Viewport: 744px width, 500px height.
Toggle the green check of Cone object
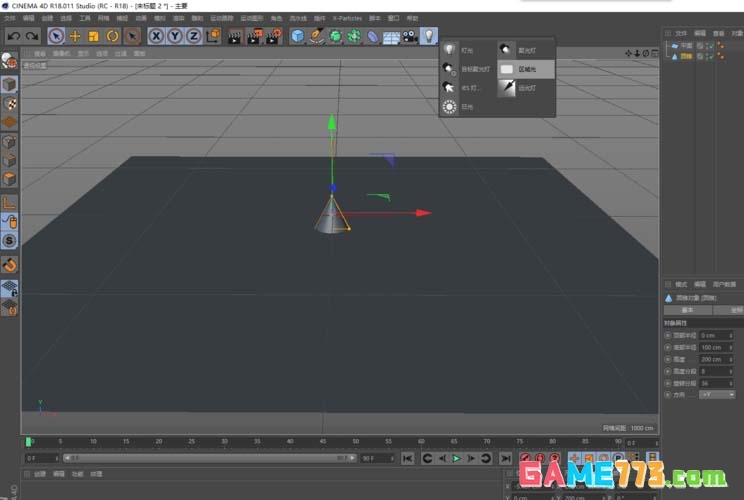pos(710,56)
